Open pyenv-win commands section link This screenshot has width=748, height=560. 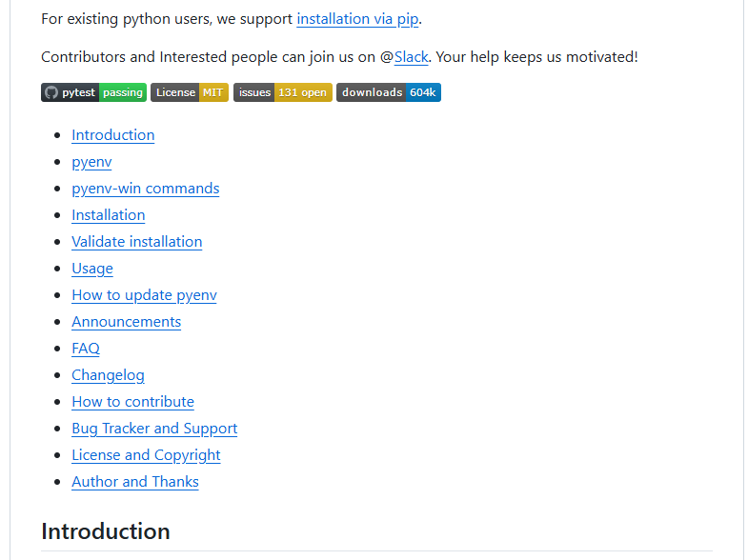pos(146,189)
